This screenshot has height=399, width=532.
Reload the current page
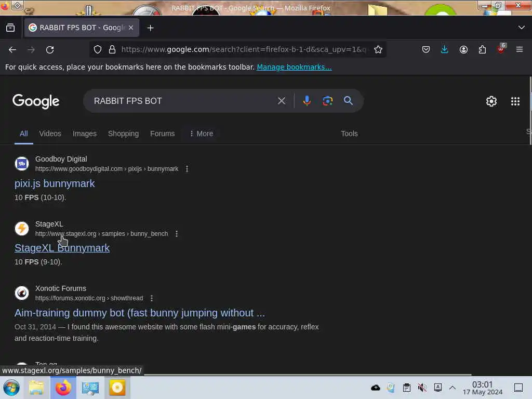tap(50, 50)
